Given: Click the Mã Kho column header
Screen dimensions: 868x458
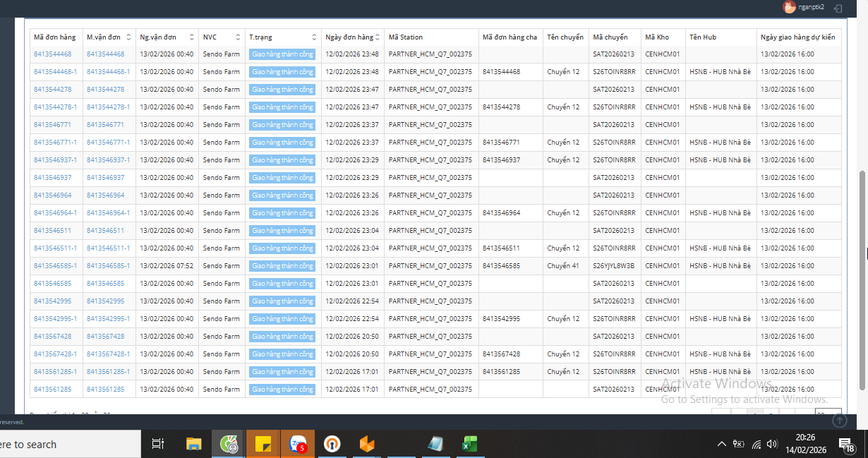Looking at the screenshot, I should pos(657,37).
